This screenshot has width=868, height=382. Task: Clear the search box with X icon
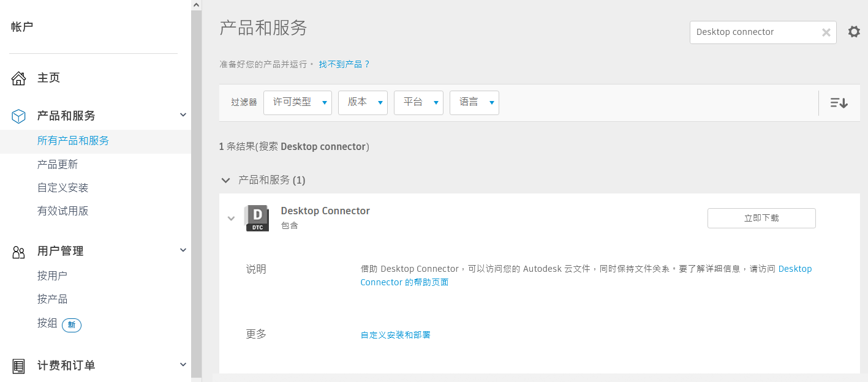[x=826, y=32]
